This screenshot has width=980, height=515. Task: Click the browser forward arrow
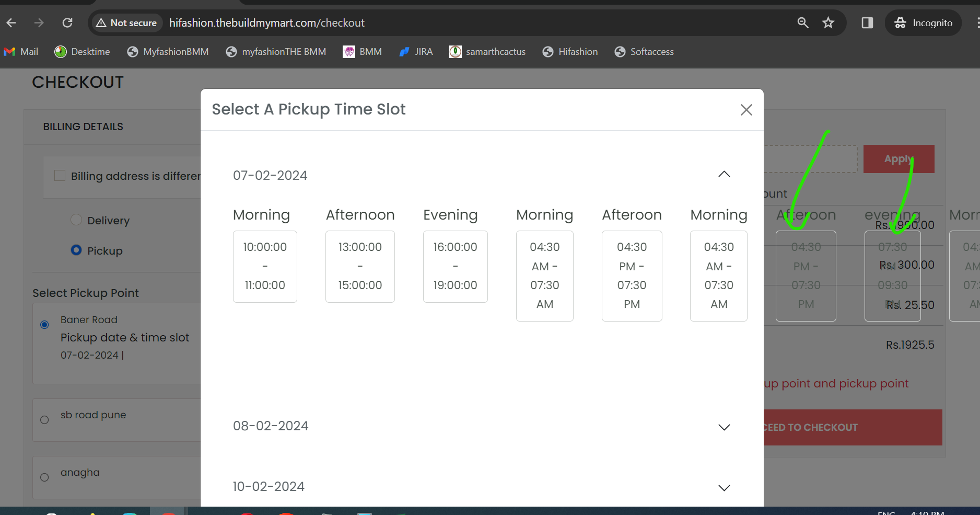tap(39, 23)
